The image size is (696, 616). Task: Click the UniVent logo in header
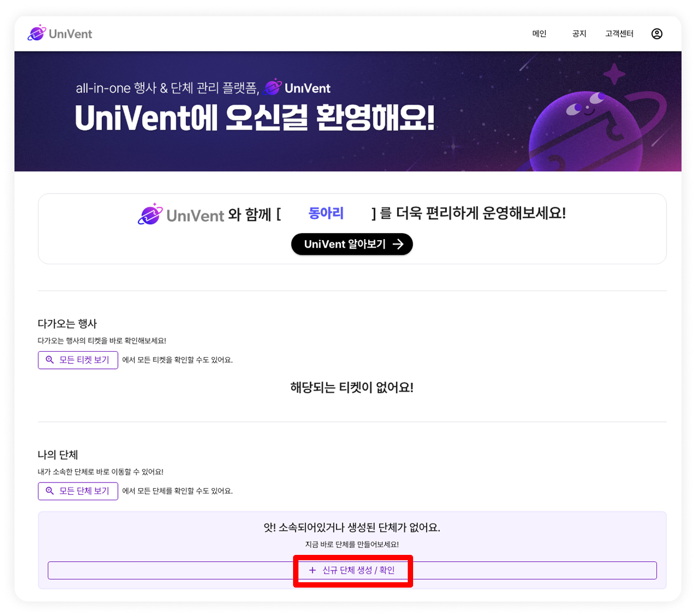pos(59,33)
